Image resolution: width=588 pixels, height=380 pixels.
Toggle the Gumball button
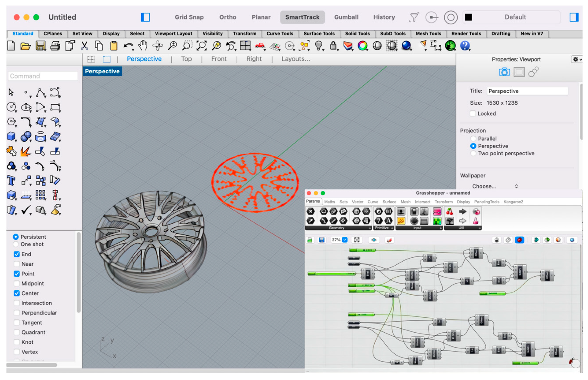346,17
